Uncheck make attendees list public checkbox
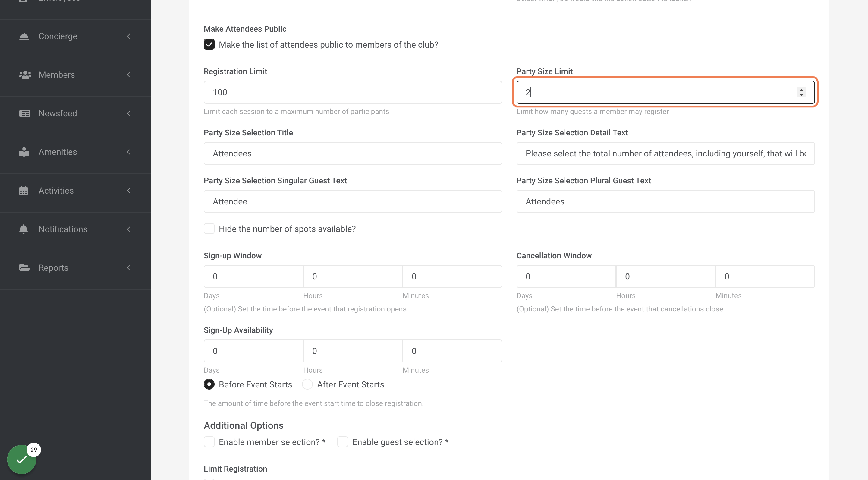Viewport: 868px width, 480px height. 209,45
